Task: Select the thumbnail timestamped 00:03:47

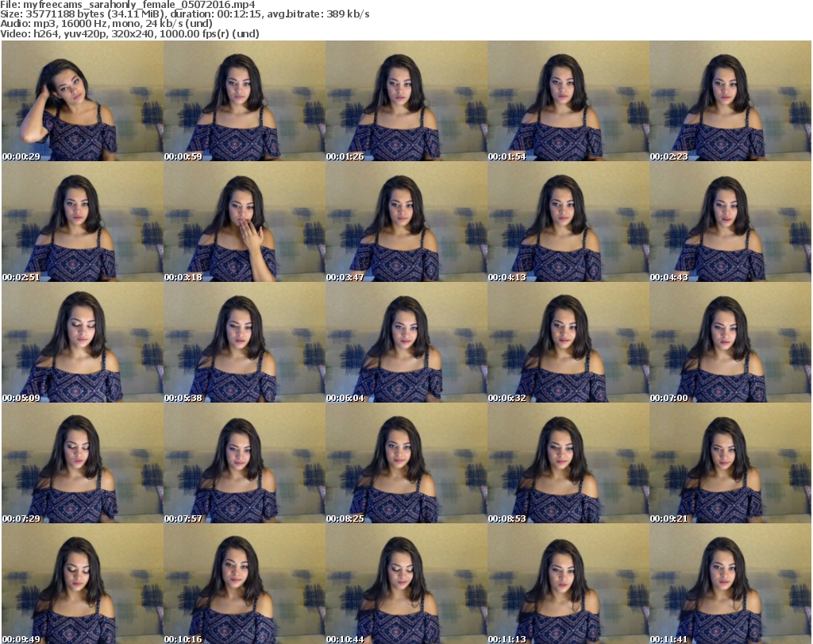Action: pyautogui.click(x=406, y=222)
